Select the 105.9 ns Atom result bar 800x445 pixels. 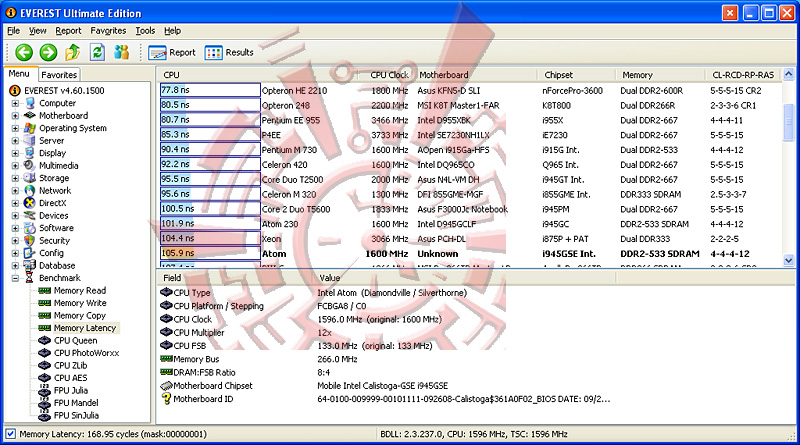pos(210,253)
